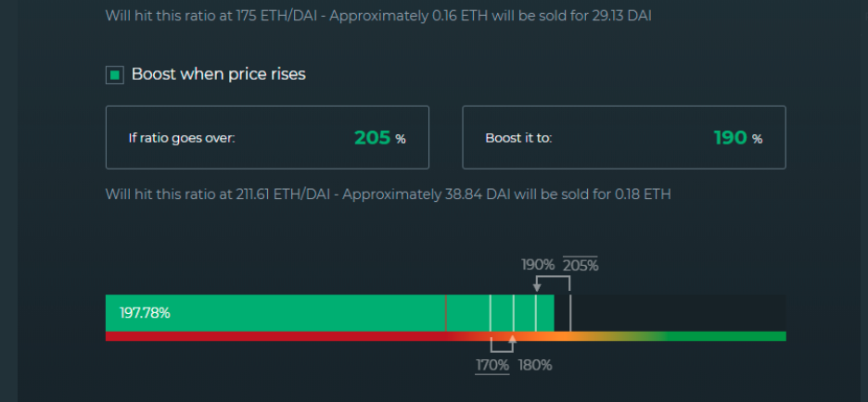868x402 pixels.
Task: Click the 180% marker label below bar
Action: point(535,366)
